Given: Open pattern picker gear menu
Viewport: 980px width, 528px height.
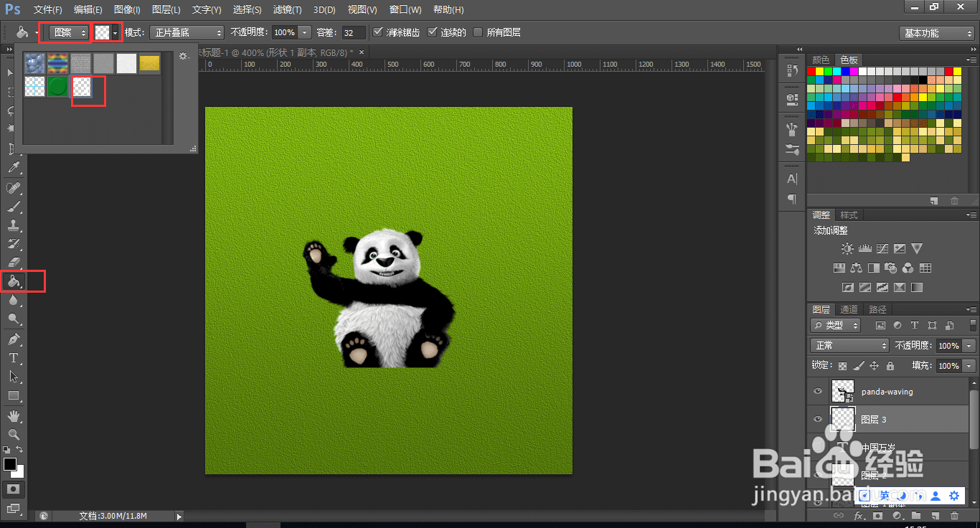Looking at the screenshot, I should 183,56.
